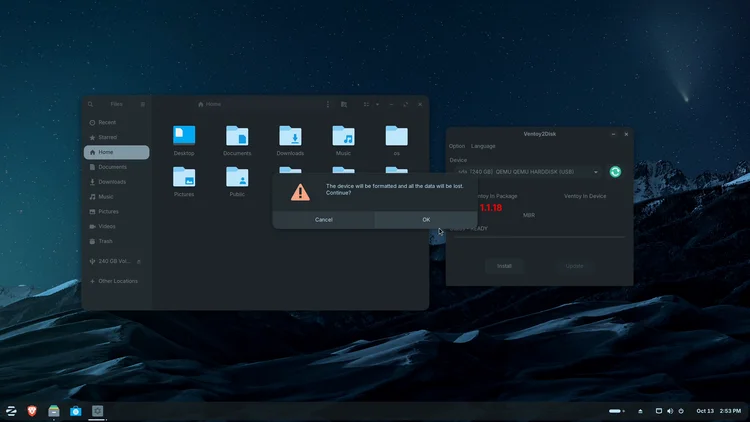Select Downloads in Files sidebar
This screenshot has width=750, height=422.
[116, 182]
